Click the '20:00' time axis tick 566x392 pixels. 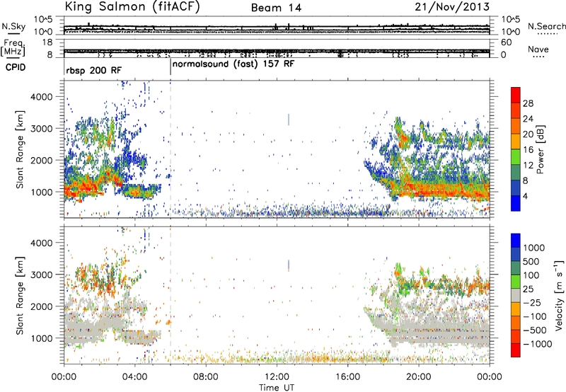point(418,377)
